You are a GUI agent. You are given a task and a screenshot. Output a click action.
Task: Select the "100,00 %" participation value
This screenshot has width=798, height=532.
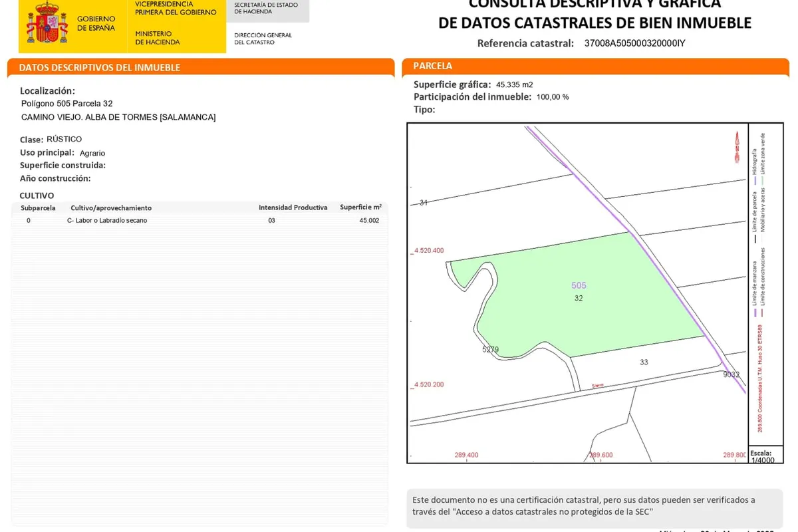[552, 96]
